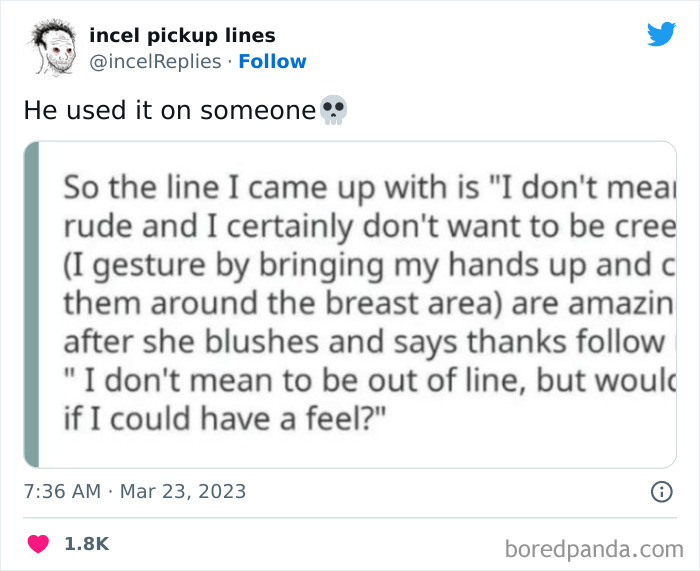Click the teal vertical bar of the quote
The width and height of the screenshot is (700, 571).
point(31,304)
